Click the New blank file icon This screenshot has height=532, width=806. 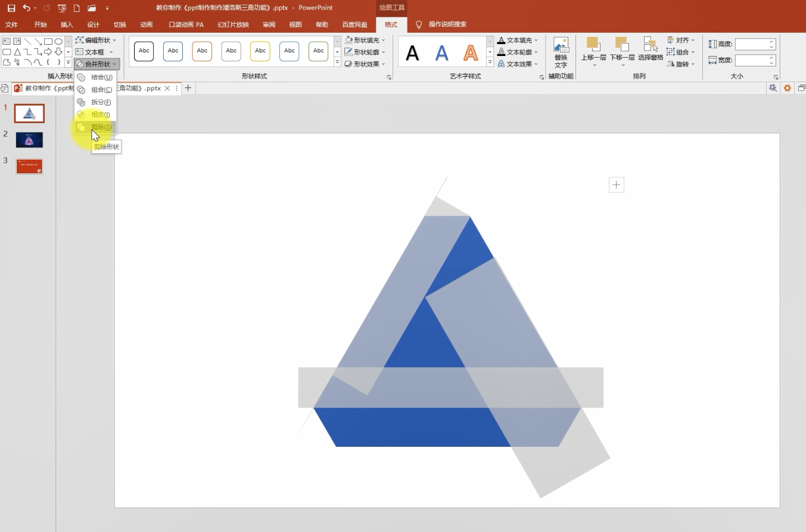coord(76,8)
